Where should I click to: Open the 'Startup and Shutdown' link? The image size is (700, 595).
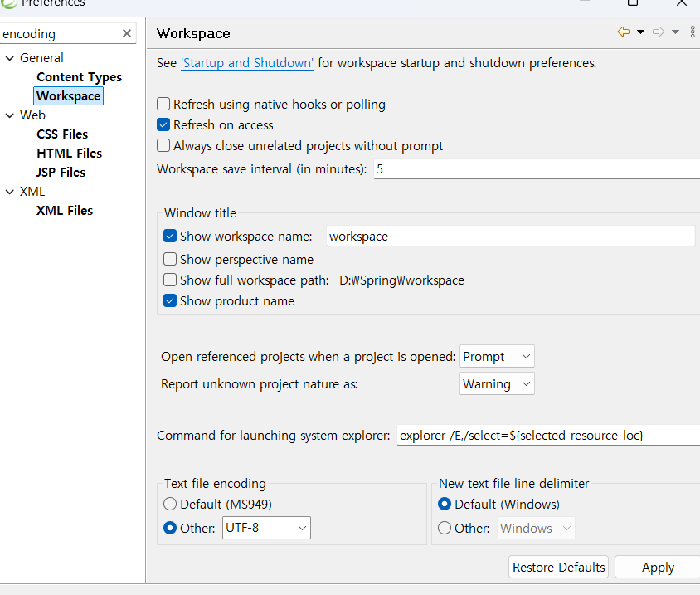point(247,63)
